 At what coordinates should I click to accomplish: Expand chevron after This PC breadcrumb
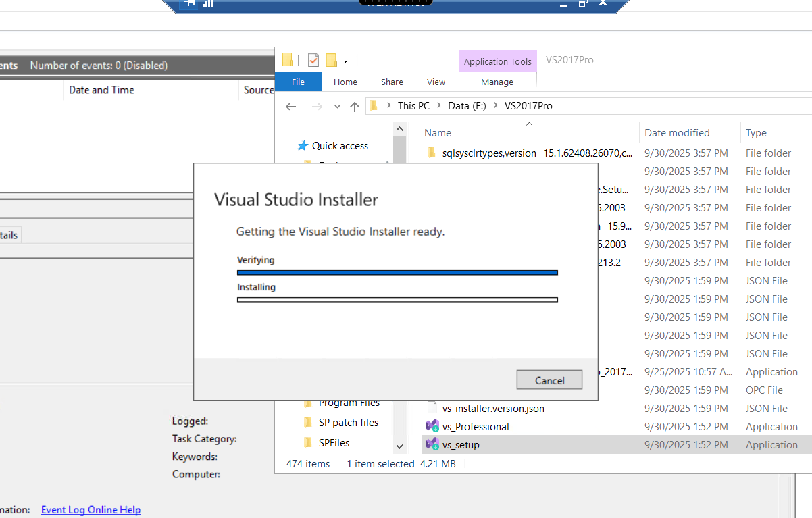tap(438, 106)
